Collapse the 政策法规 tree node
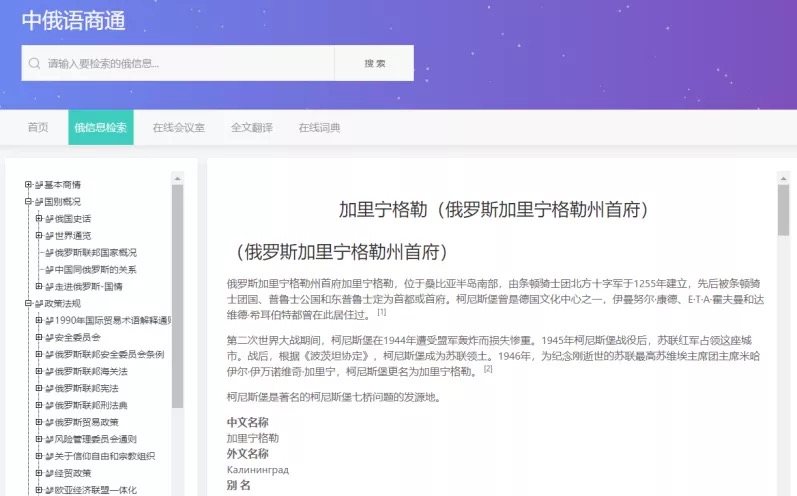The width and height of the screenshot is (797, 496). tap(28, 303)
